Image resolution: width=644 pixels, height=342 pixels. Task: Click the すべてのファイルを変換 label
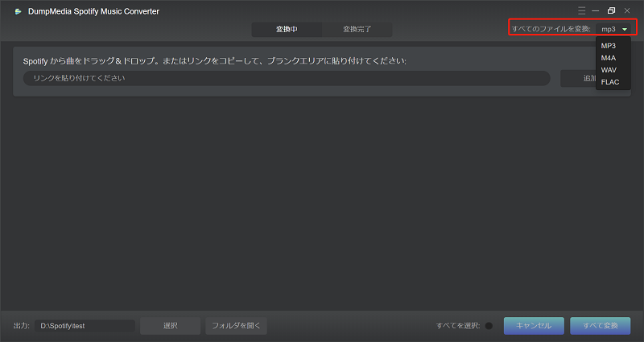[x=551, y=29]
